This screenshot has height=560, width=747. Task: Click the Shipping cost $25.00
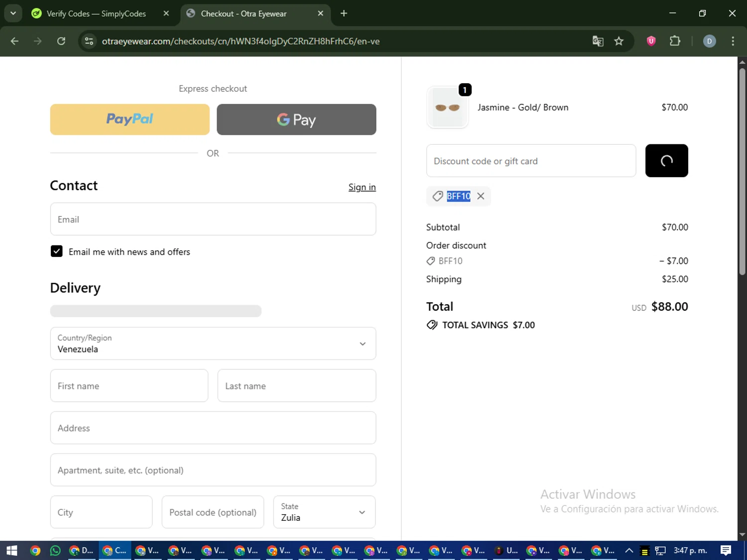tap(675, 279)
